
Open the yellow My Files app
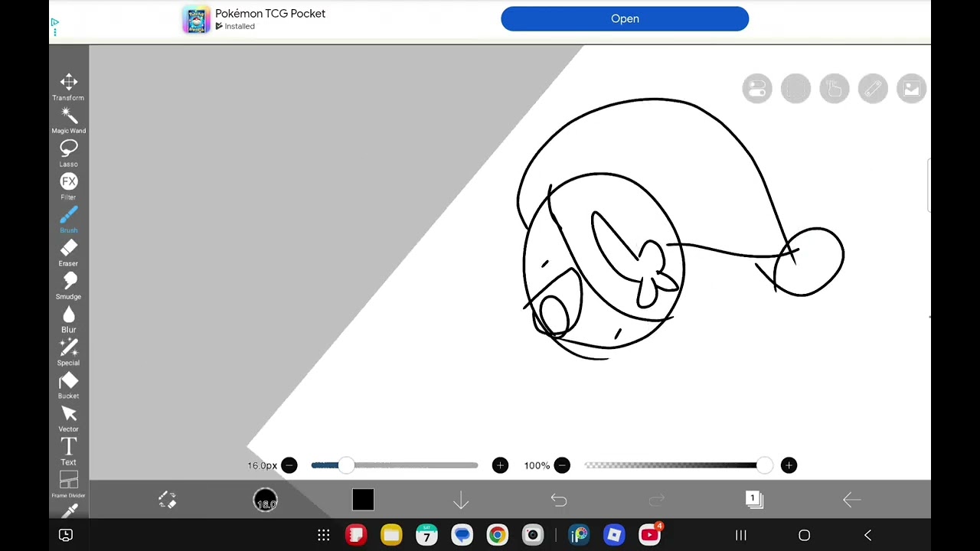pyautogui.click(x=391, y=535)
